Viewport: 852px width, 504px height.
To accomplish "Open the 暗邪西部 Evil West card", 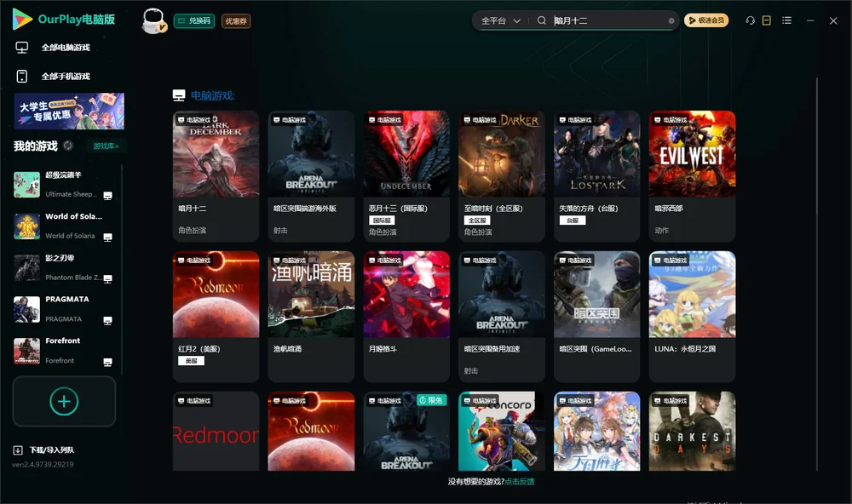I will (692, 176).
